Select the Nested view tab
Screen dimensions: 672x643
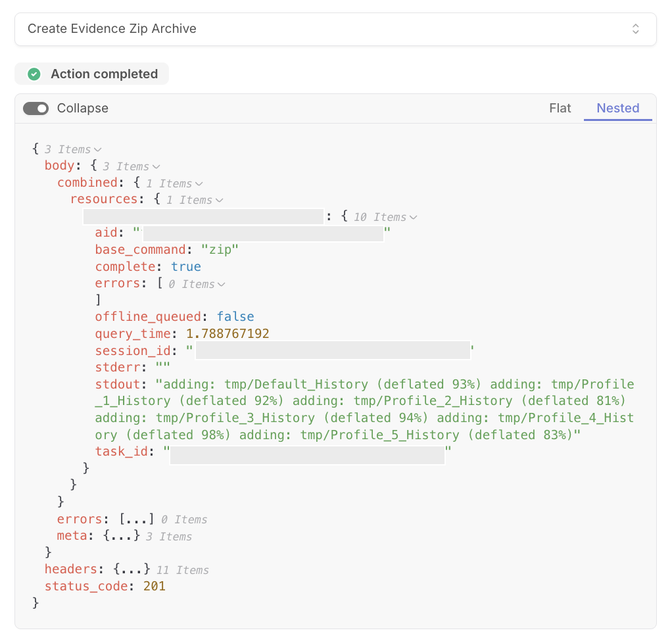pyautogui.click(x=618, y=108)
